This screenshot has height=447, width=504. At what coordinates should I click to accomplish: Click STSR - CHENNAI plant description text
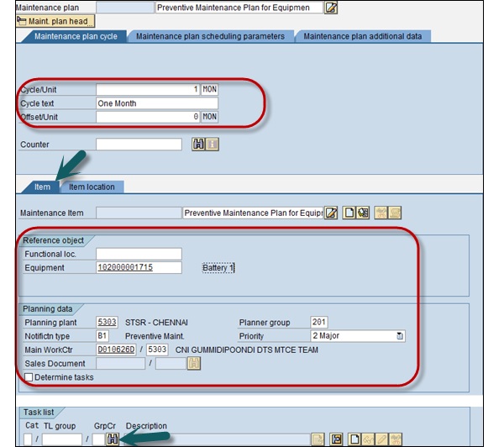coord(156,322)
